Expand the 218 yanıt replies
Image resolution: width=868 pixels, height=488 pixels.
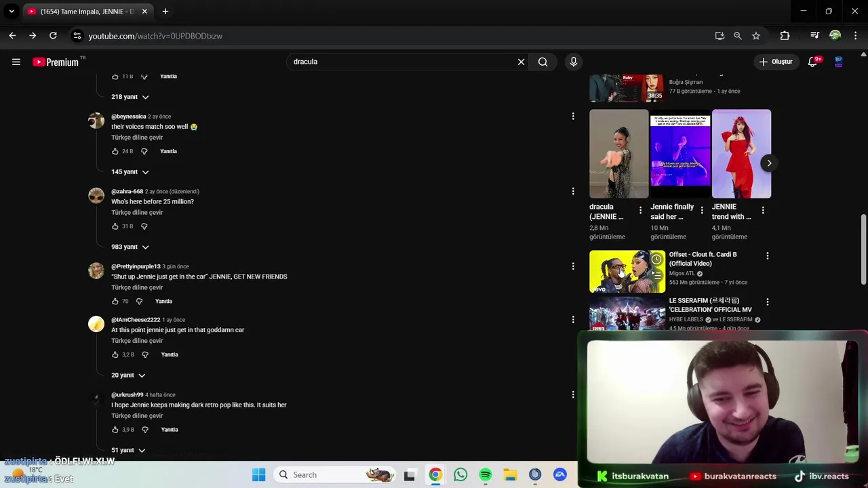pyautogui.click(x=130, y=97)
